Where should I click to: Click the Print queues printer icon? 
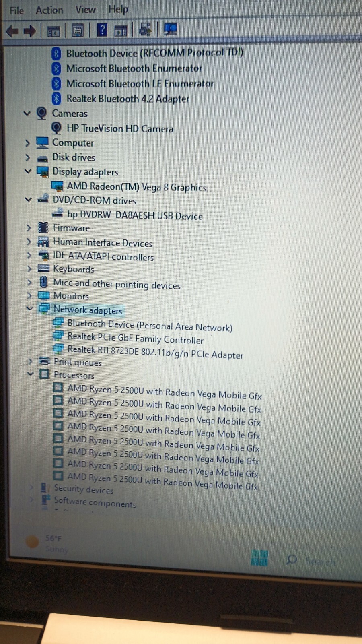coord(44,361)
